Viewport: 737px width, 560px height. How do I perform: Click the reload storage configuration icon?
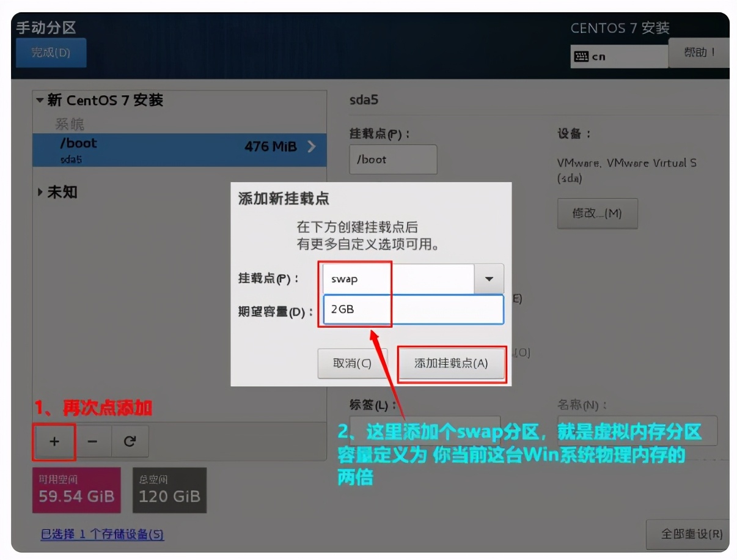tap(131, 441)
